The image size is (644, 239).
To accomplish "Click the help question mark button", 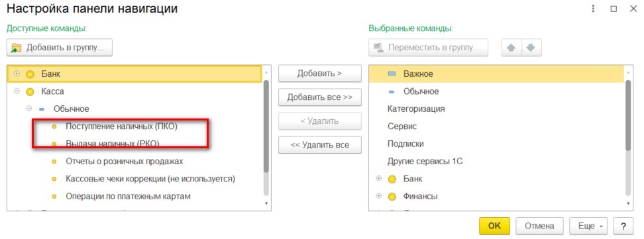I will [623, 226].
